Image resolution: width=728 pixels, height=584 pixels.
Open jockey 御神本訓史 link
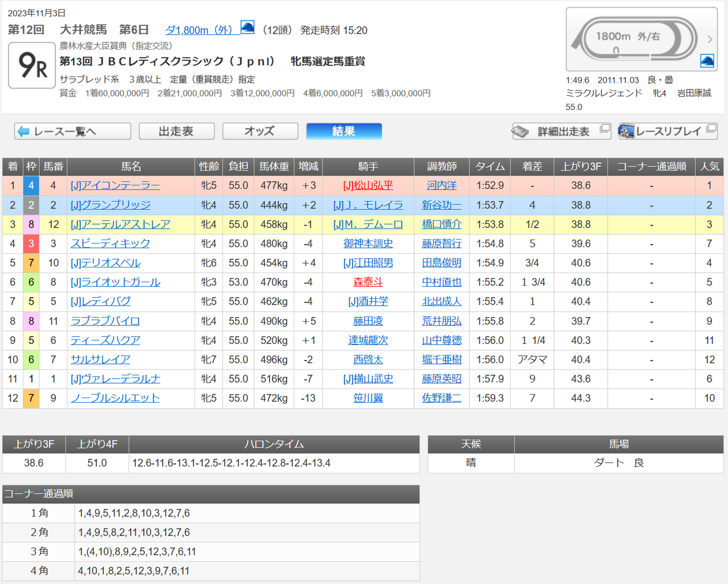point(368,244)
